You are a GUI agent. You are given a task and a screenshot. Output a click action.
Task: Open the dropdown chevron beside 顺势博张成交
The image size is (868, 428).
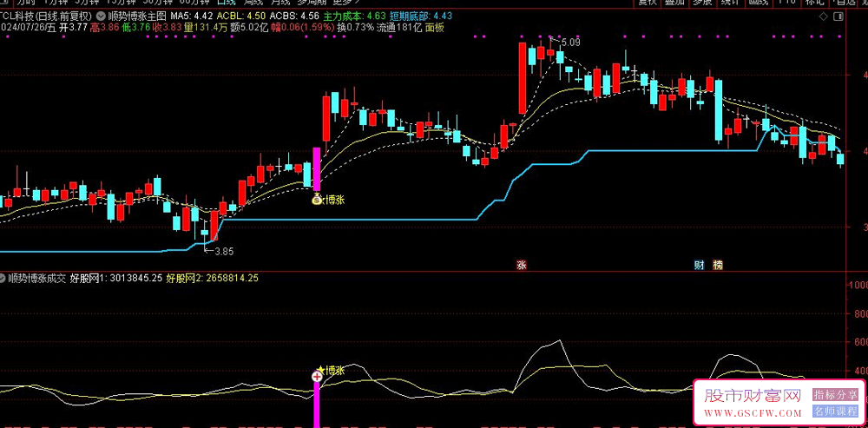3,280
